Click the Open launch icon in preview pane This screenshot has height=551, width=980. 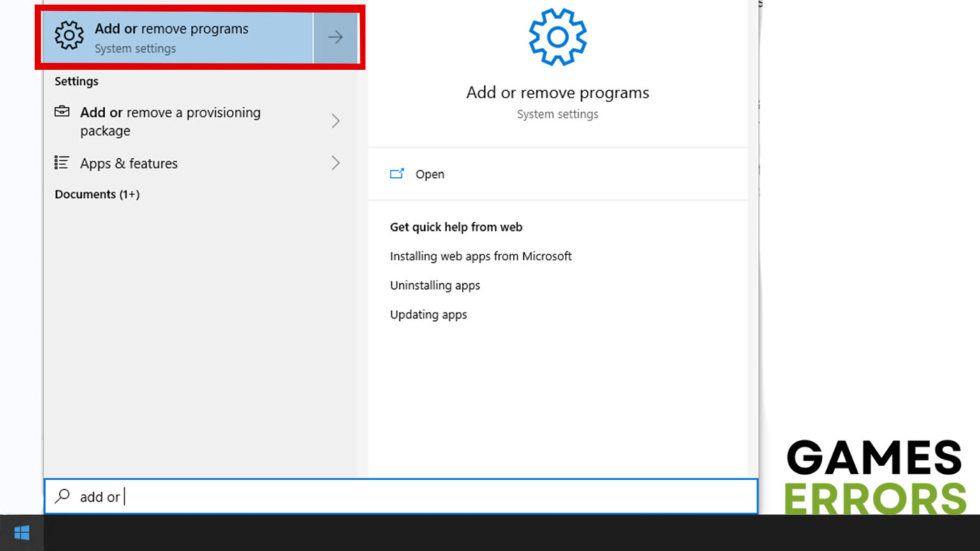(397, 174)
